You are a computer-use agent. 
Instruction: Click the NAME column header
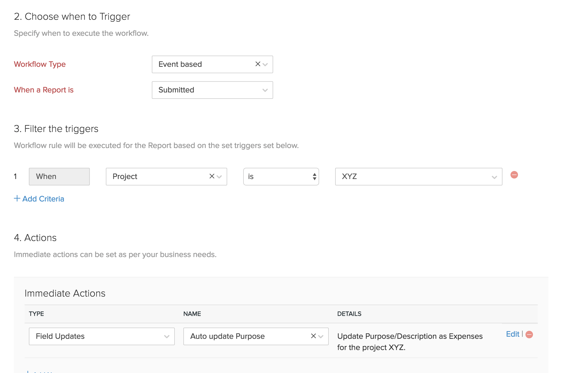tap(192, 314)
